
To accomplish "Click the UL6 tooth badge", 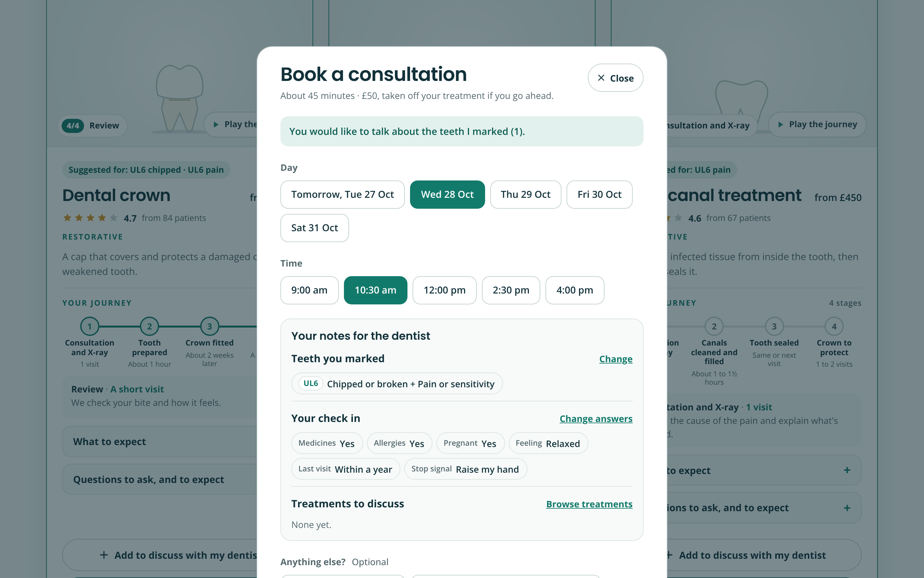I will tap(311, 383).
